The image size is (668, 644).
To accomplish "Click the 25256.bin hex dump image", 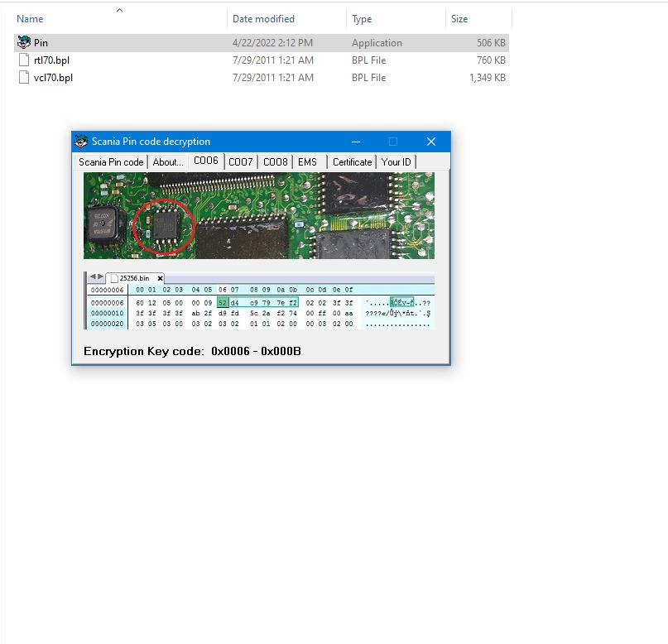I will click(x=259, y=300).
